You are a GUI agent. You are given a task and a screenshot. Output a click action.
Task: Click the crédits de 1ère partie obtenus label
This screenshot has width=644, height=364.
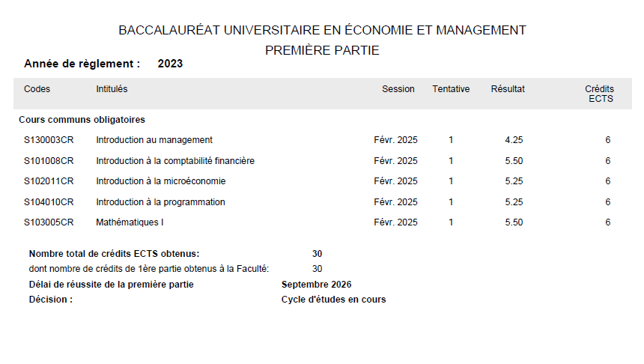(149, 268)
